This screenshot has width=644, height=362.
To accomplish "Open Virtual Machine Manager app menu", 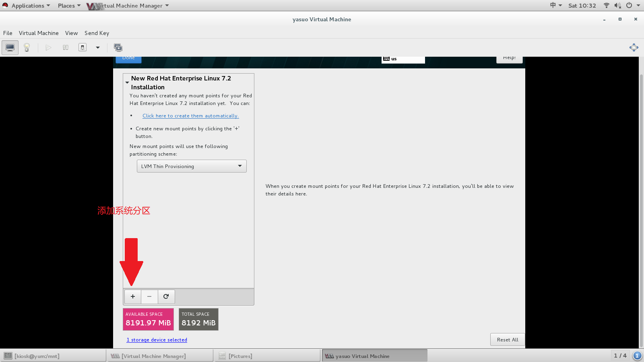I will (128, 6).
